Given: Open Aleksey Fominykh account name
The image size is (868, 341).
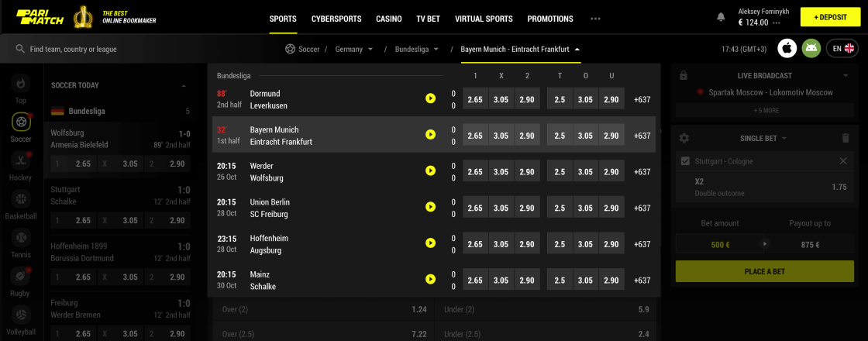Looking at the screenshot, I should (765, 11).
